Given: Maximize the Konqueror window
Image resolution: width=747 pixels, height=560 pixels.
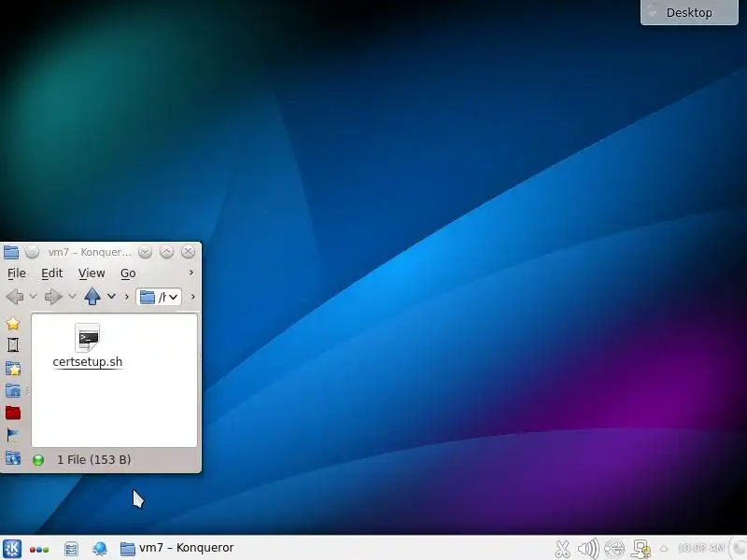Looking at the screenshot, I should (x=167, y=252).
